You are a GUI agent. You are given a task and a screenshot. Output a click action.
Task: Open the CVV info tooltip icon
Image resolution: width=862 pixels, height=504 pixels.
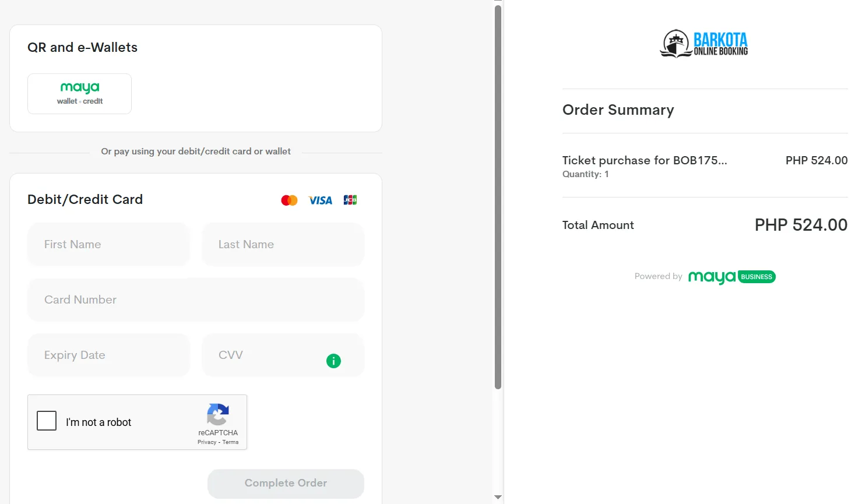click(333, 361)
